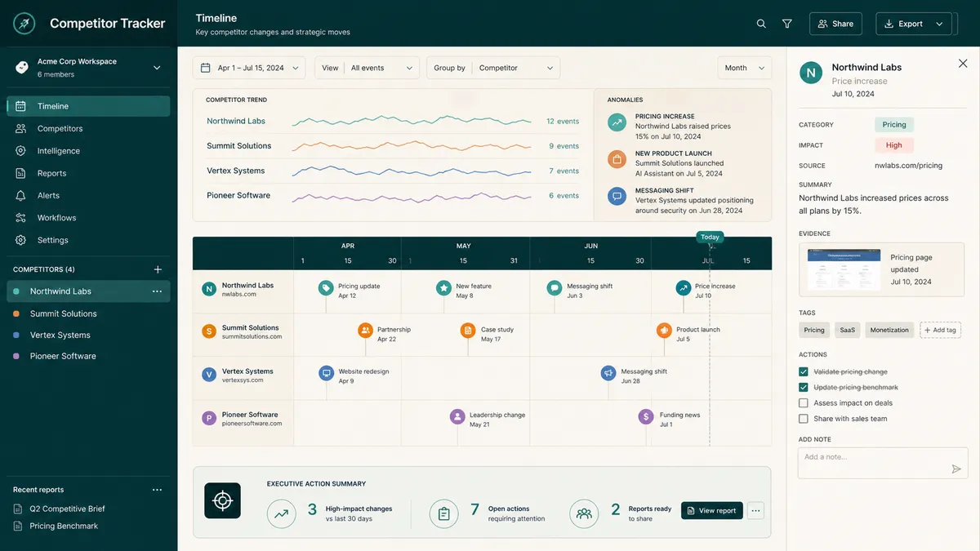Open Northwind New feature event May 8

443,288
